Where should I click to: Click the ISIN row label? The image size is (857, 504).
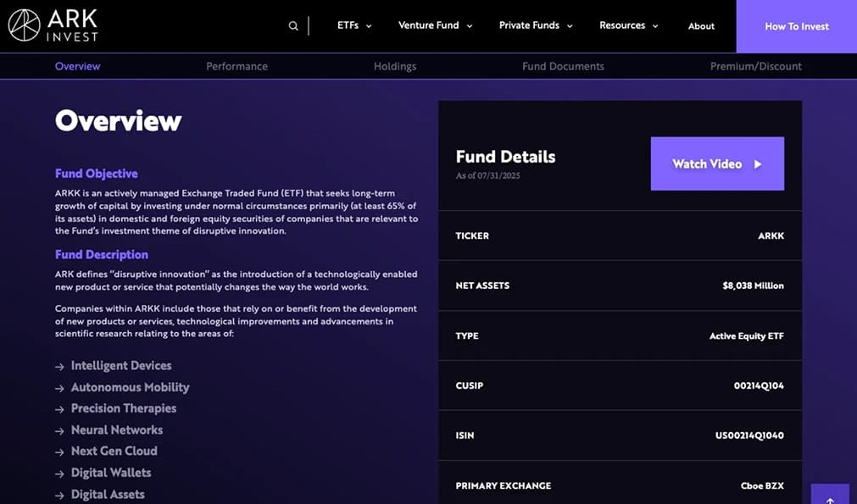click(x=465, y=435)
